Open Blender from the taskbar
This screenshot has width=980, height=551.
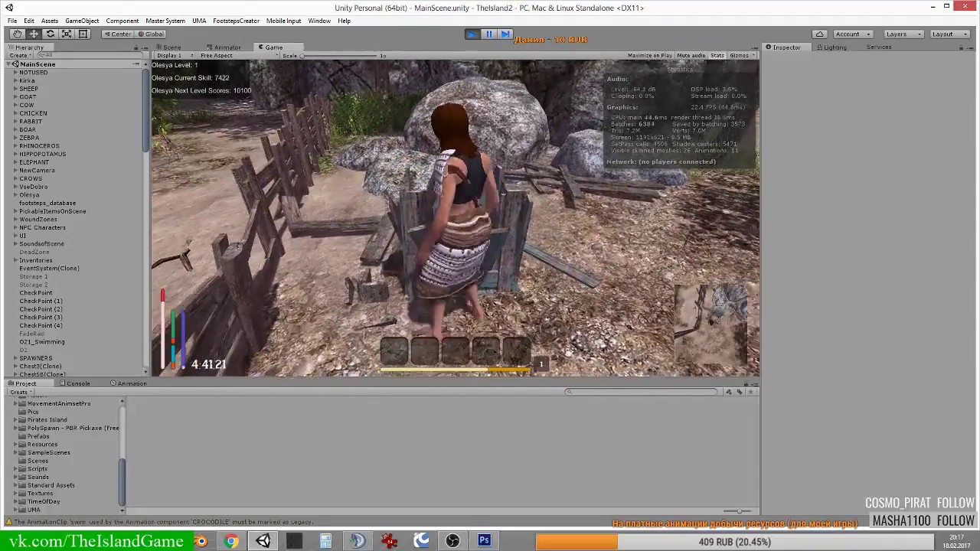pos(201,541)
